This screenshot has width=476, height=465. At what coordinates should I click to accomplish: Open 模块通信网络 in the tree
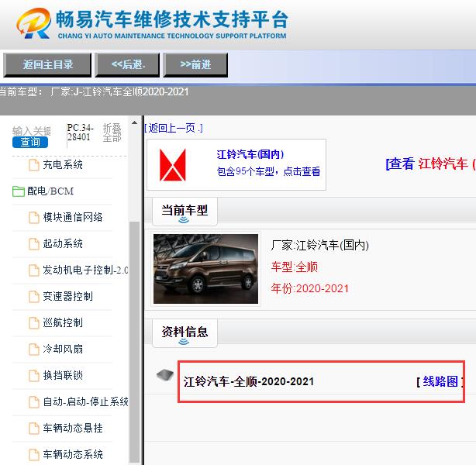coord(73,217)
